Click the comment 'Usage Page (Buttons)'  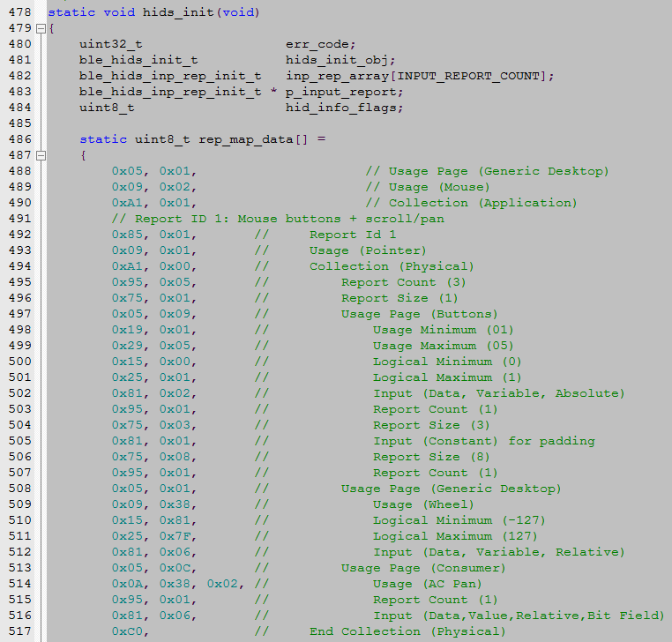419,314
